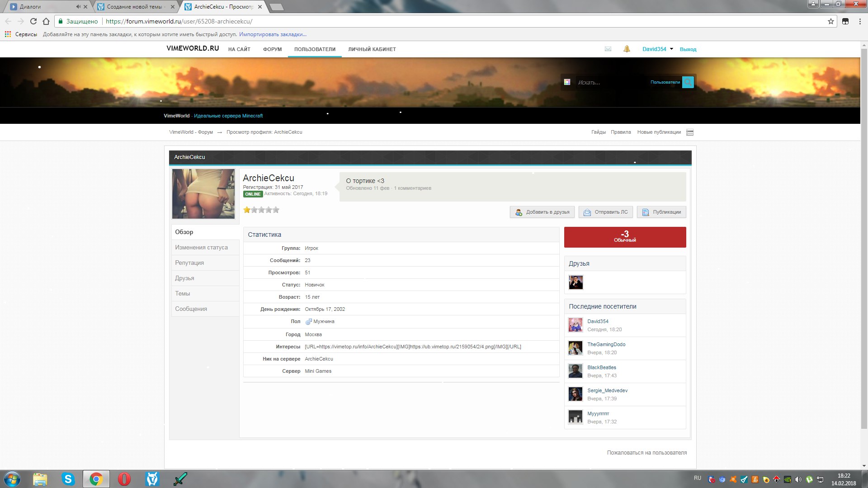Screen dimensions: 868x488
Task: Click the search magnifier button
Action: click(x=688, y=82)
